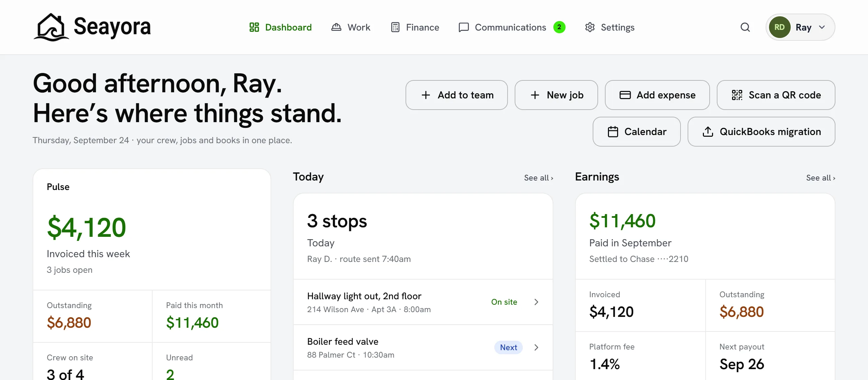Click Hallway light out, 2nd floor title
The height and width of the screenshot is (380, 868).
click(x=364, y=296)
